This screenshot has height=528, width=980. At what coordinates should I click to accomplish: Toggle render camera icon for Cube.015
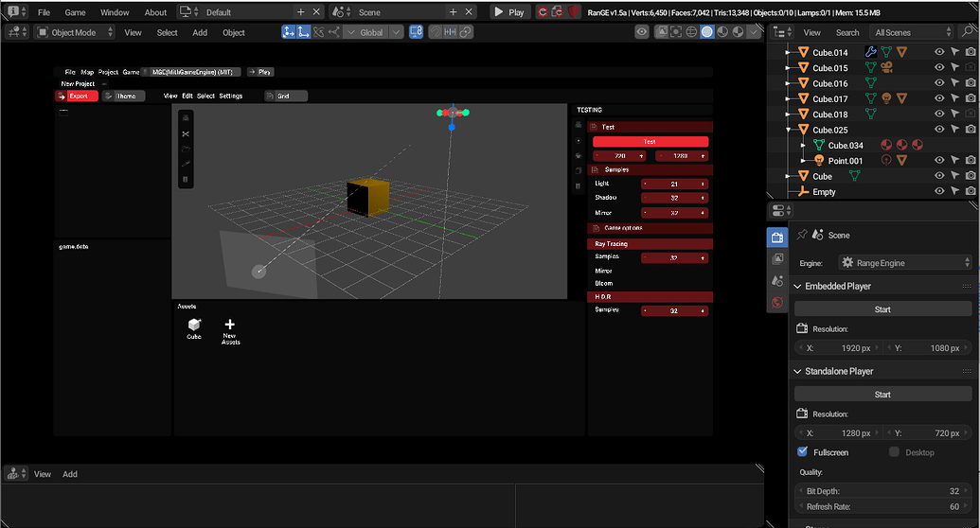click(970, 67)
